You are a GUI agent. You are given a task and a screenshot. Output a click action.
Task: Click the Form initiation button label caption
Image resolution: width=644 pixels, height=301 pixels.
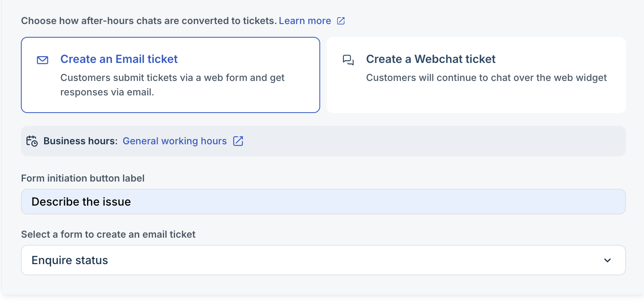click(83, 178)
